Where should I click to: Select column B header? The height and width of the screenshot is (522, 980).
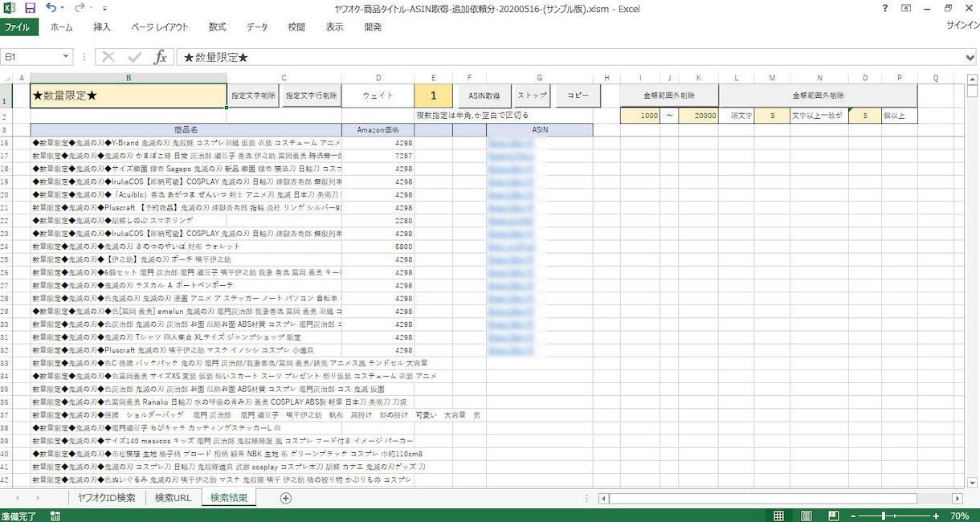click(x=129, y=78)
